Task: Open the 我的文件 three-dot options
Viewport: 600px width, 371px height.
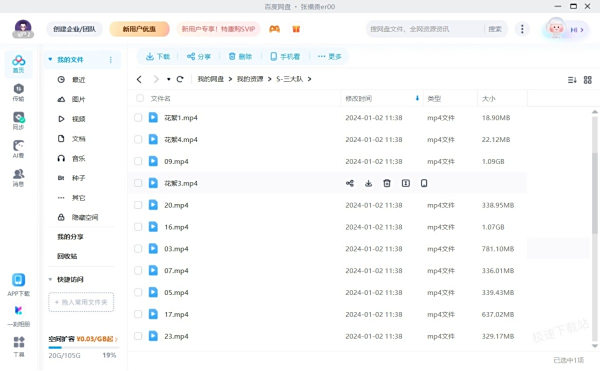Action: click(x=111, y=60)
